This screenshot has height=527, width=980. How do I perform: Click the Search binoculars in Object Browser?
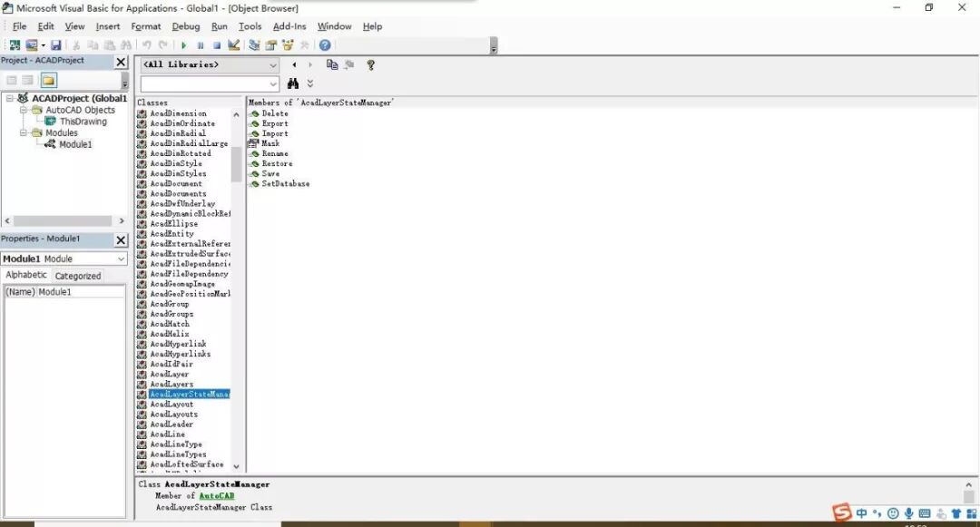[x=292, y=83]
